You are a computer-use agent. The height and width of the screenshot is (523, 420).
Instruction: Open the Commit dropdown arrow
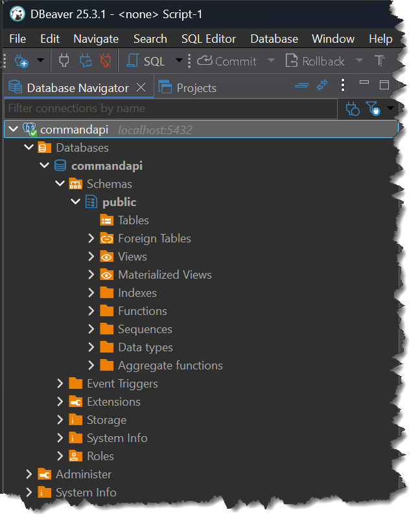272,60
